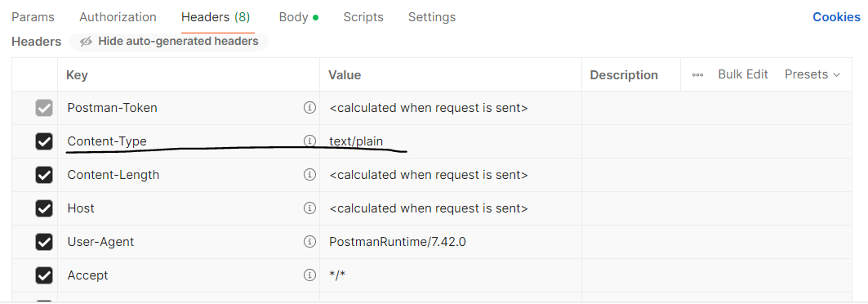Open info icon for Content-Length header

pyautogui.click(x=309, y=175)
